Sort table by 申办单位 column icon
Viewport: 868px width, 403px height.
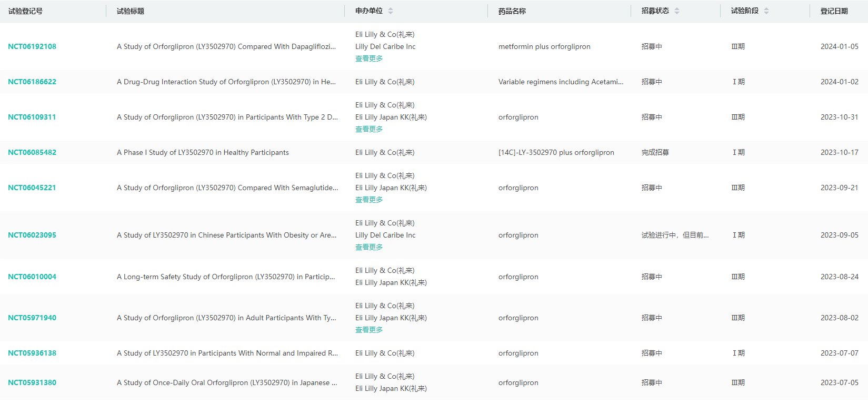point(390,11)
